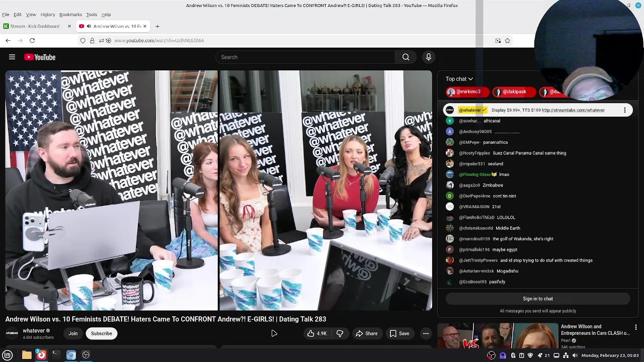Open a new browser tab with the plus
This screenshot has width=644, height=362.
point(157,26)
